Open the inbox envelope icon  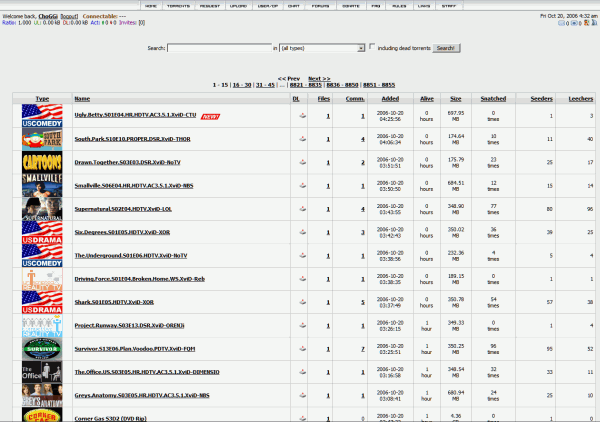[x=561, y=23]
